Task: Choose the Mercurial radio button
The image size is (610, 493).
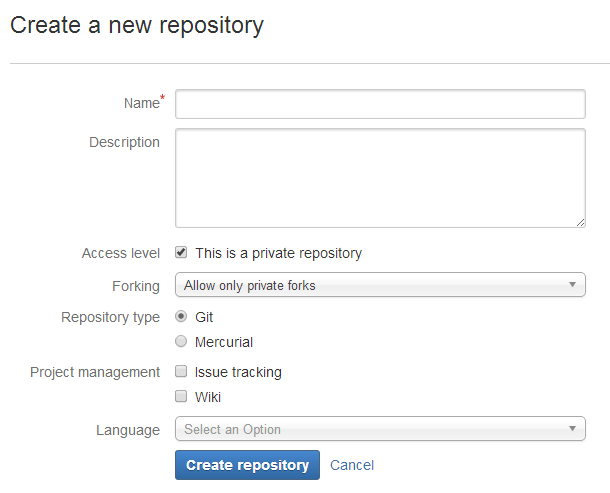Action: coord(181,342)
